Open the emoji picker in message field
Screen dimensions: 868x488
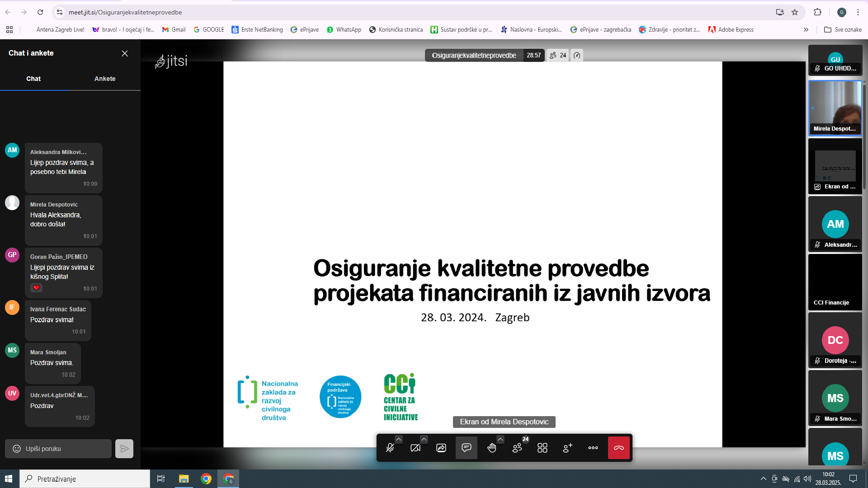tap(17, 449)
